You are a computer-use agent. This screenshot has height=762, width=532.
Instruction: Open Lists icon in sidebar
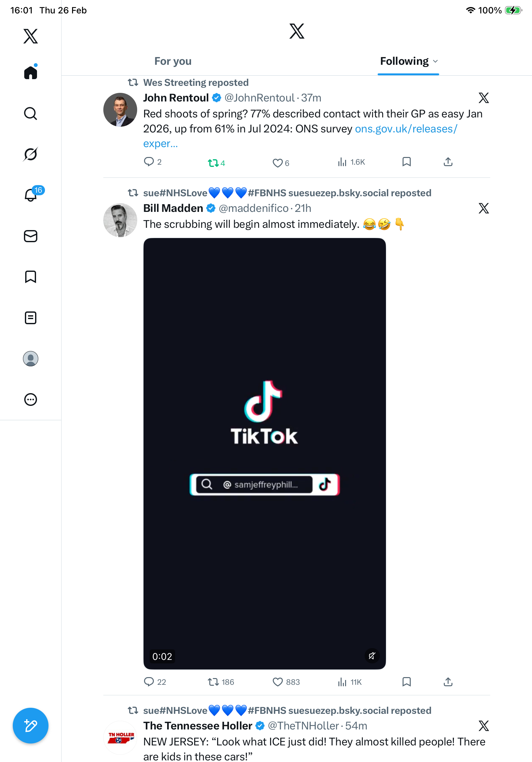[x=31, y=317]
